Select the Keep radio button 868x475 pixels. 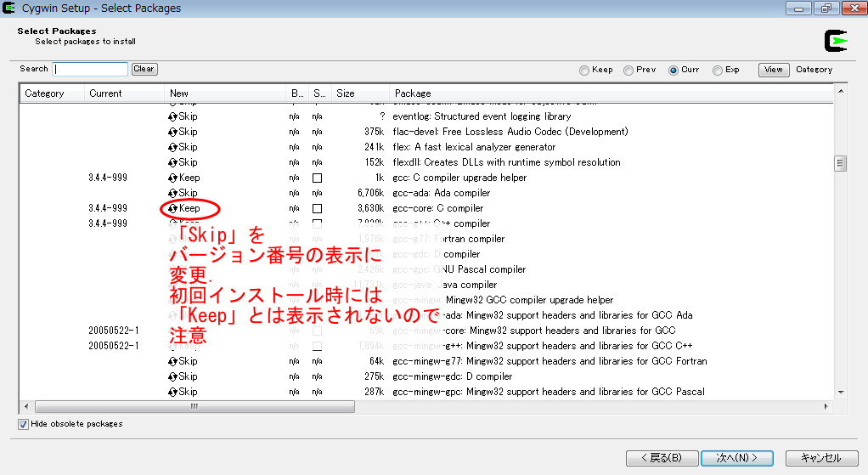point(584,71)
